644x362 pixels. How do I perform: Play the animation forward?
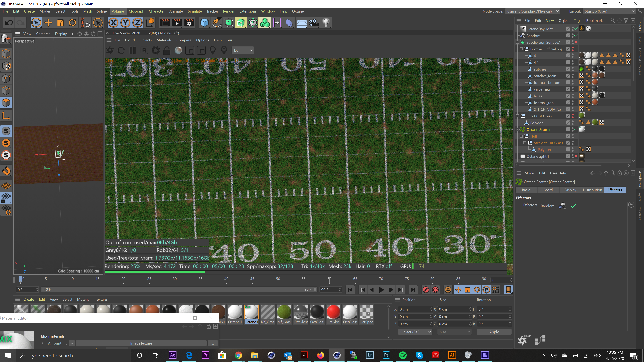[x=382, y=290]
